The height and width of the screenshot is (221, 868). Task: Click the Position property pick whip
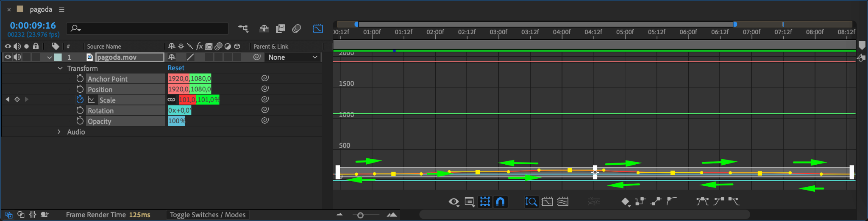pyautogui.click(x=265, y=88)
